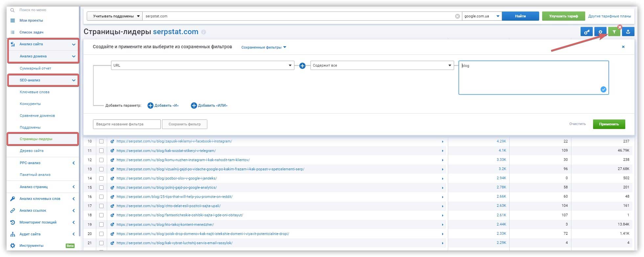Screen dimensions: 644x257
Task: Select the checkbox for row 10
Action: tap(101, 141)
